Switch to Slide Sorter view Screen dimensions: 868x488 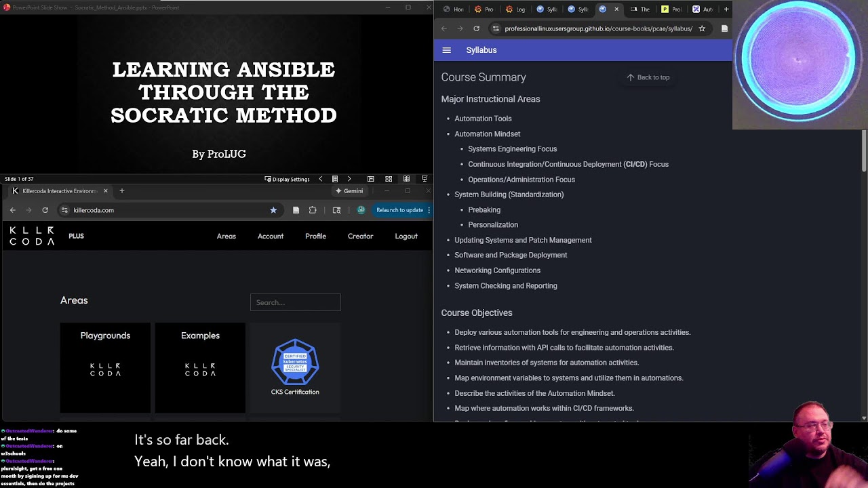[x=389, y=179]
